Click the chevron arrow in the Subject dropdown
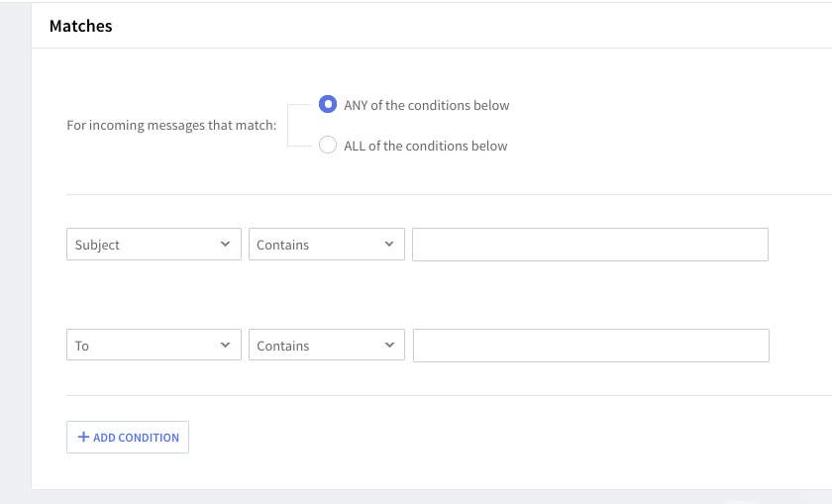 pyautogui.click(x=225, y=244)
